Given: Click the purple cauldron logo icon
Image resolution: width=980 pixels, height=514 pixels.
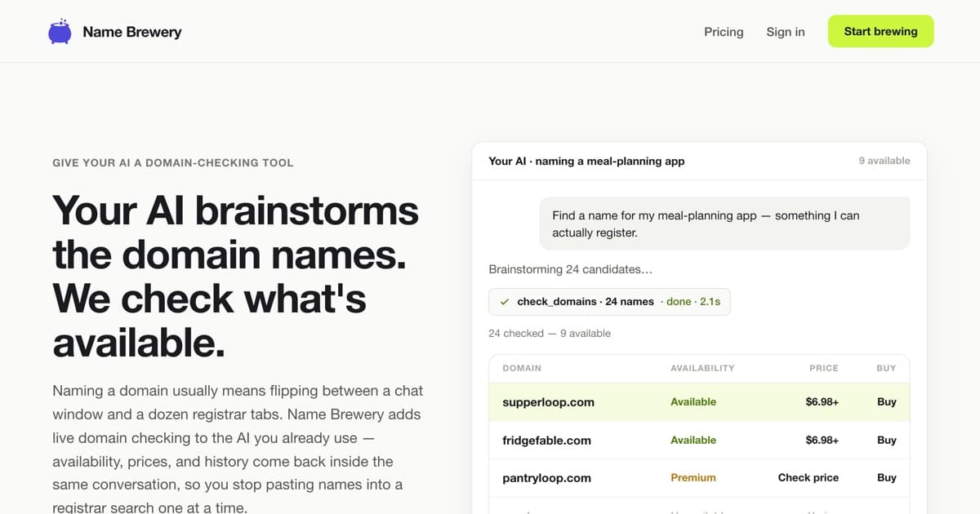Looking at the screenshot, I should pos(60,32).
